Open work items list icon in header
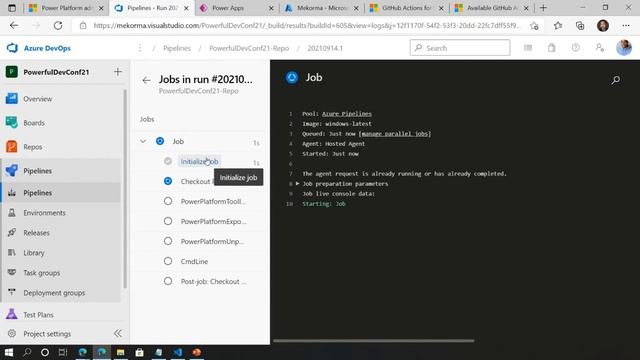The width and height of the screenshot is (640, 360). pyautogui.click(x=528, y=48)
